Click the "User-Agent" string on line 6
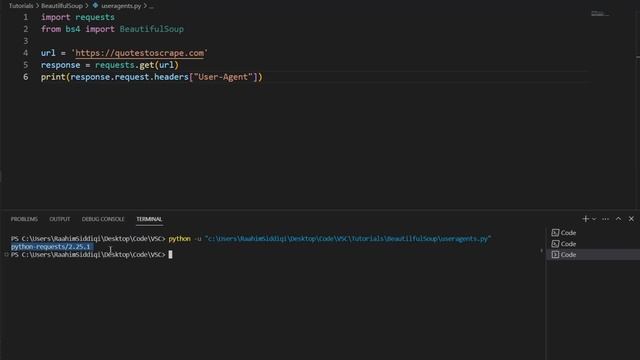The height and width of the screenshot is (360, 640). pyautogui.click(x=223, y=77)
